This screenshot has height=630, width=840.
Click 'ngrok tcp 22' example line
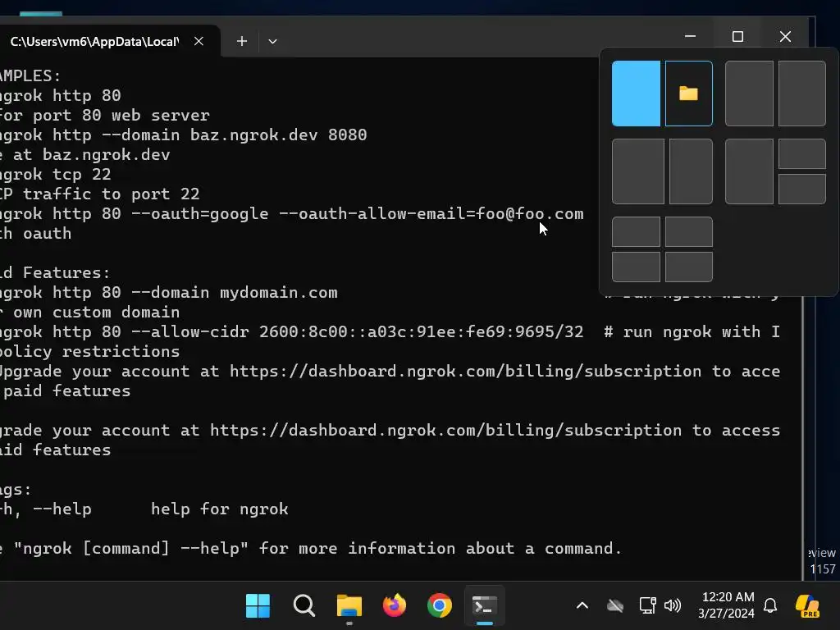pyautogui.click(x=55, y=174)
